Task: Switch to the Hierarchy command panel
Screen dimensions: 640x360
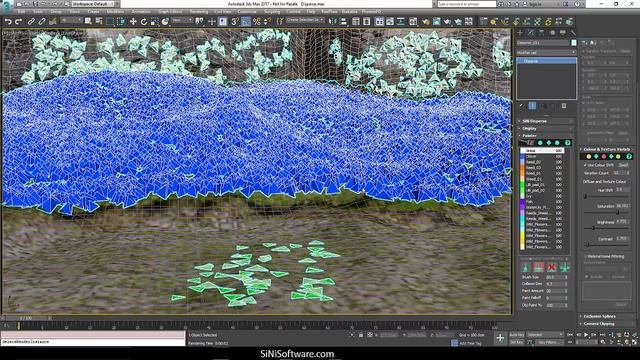Action: [x=541, y=32]
